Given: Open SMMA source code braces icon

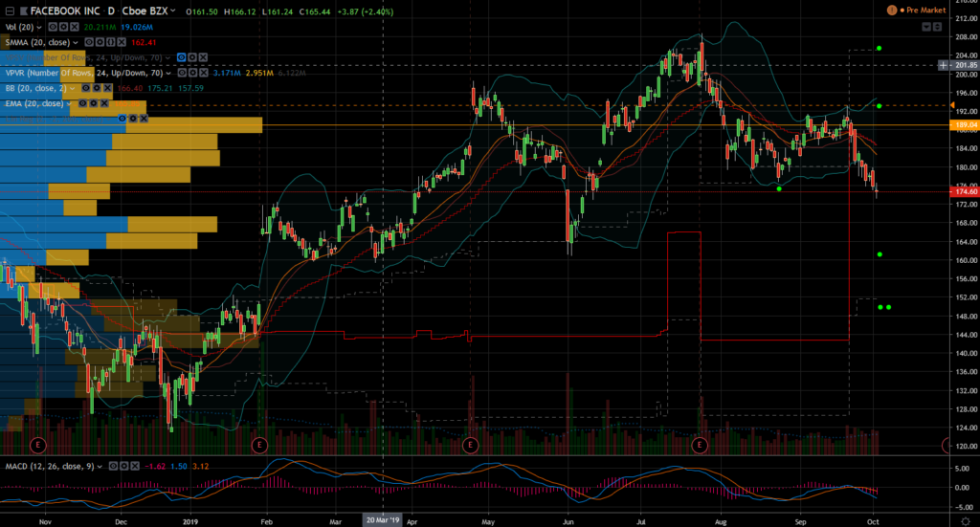Looking at the screenshot, I should point(111,42).
